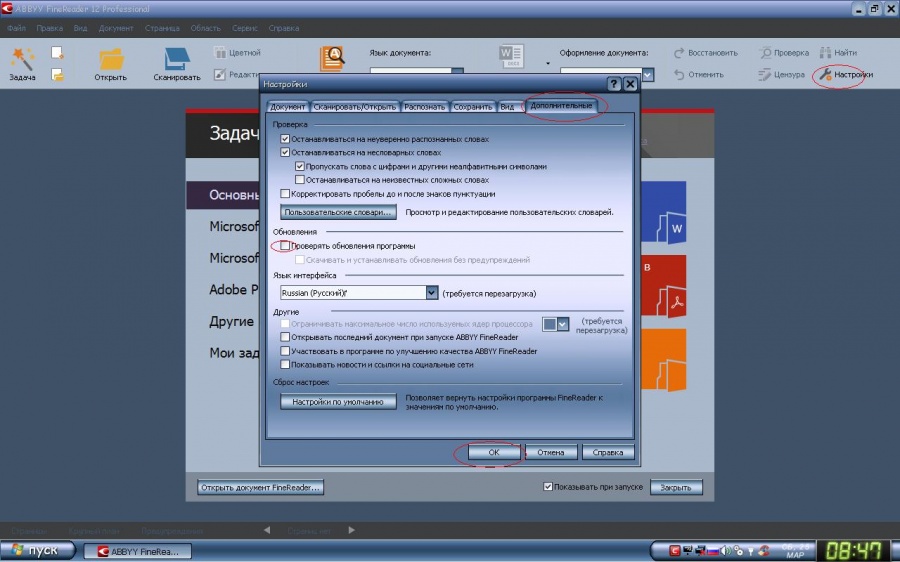Enable Показывать новости и ссылки на социальные сети

[x=285, y=365]
